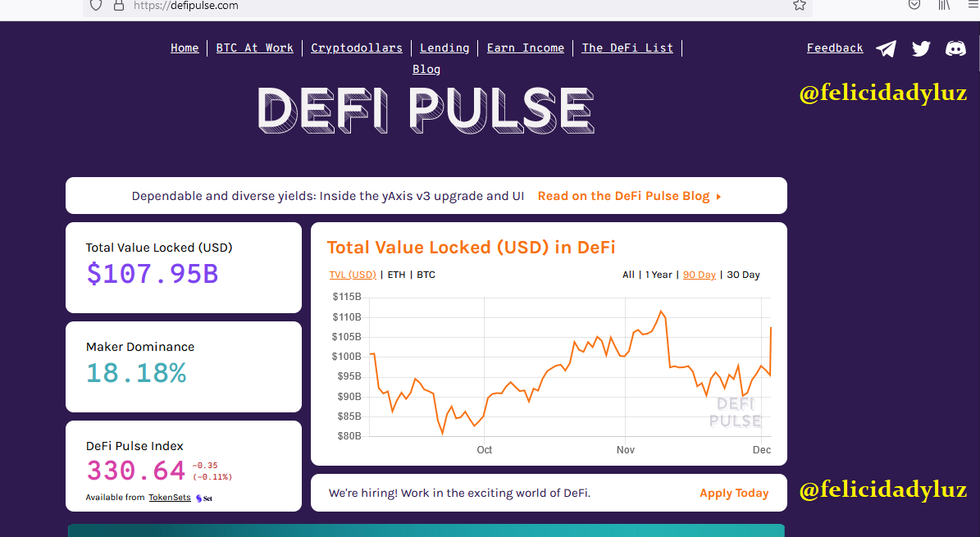Open BTC At Work page
This screenshot has height=537, width=980.
point(254,48)
